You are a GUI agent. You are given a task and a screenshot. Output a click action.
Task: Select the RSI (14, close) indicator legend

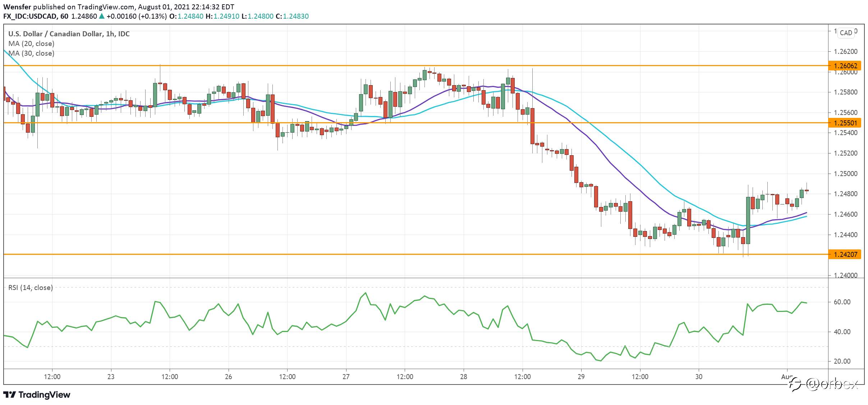[x=31, y=287]
